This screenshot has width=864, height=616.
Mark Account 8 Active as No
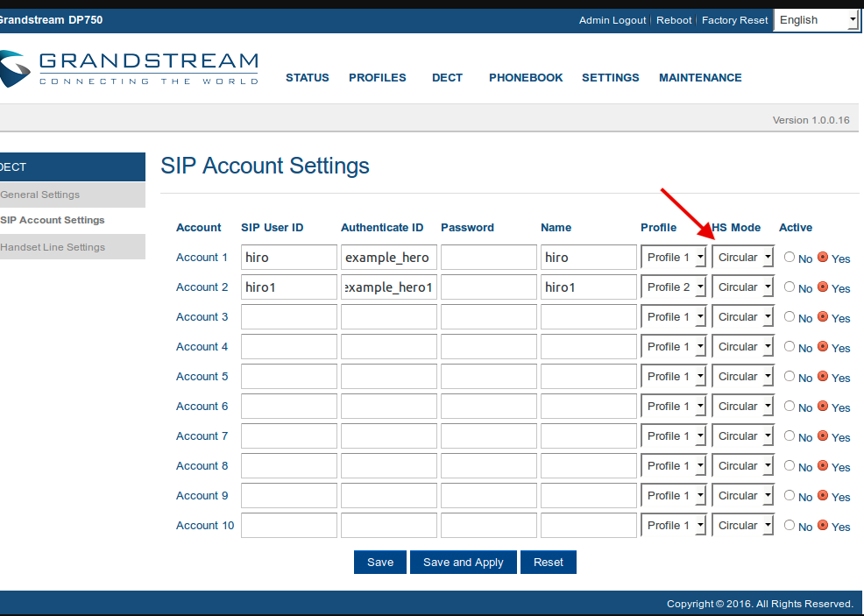789,465
